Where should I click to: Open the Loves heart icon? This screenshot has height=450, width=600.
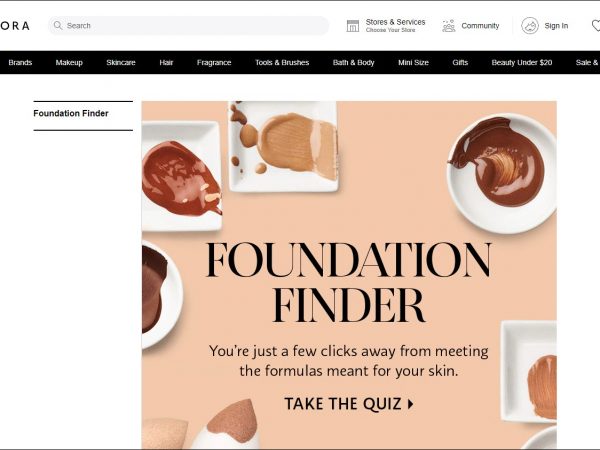pyautogui.click(x=596, y=26)
